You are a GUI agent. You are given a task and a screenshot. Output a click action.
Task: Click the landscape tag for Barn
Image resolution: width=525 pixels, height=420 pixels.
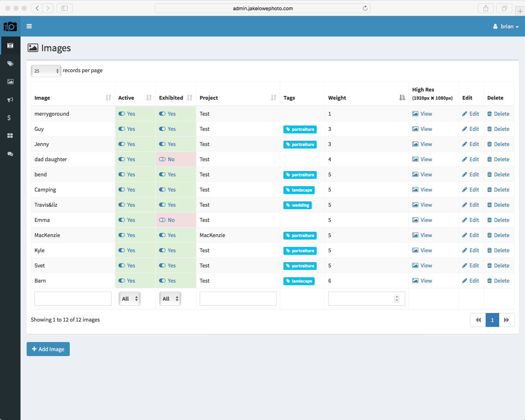(x=299, y=281)
